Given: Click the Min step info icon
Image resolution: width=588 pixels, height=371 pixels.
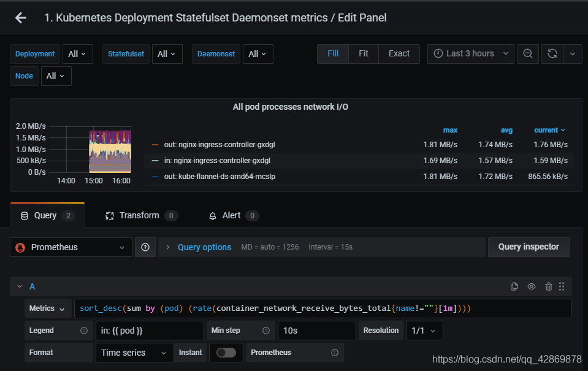Looking at the screenshot, I should click(266, 331).
